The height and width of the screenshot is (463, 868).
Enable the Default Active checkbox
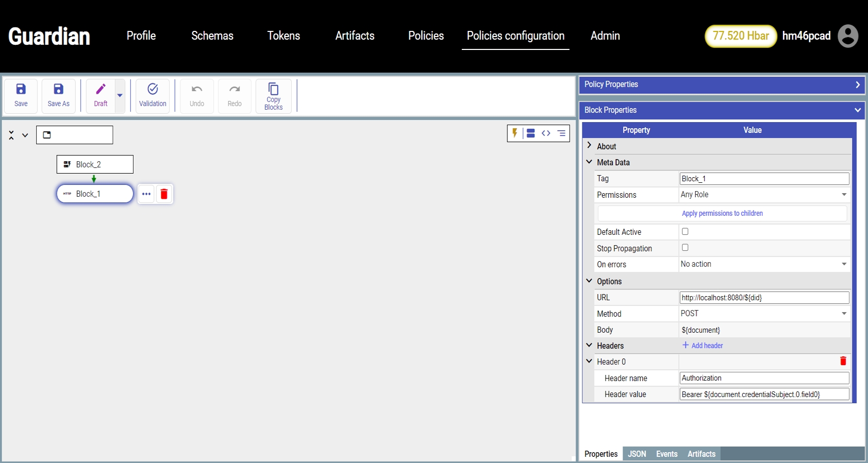(x=685, y=232)
